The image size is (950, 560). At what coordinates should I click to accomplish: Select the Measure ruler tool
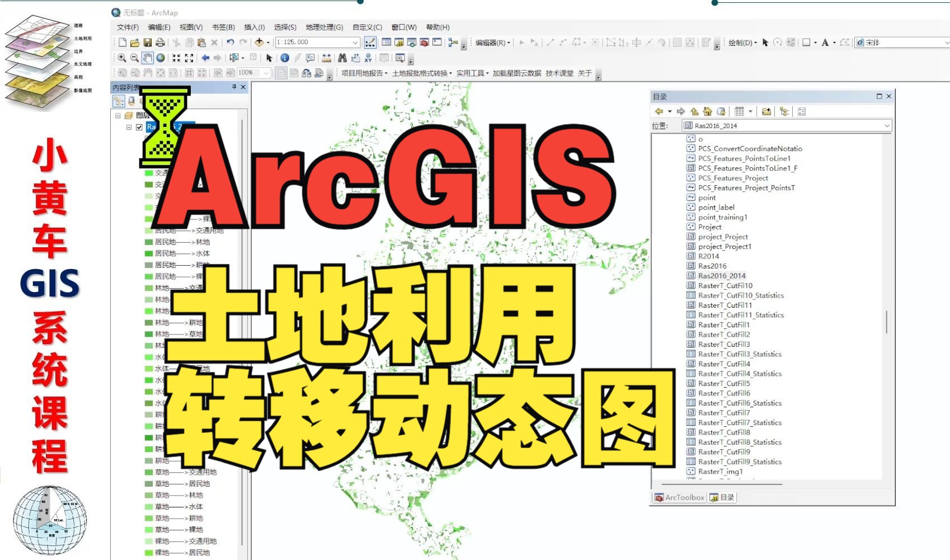(x=327, y=58)
